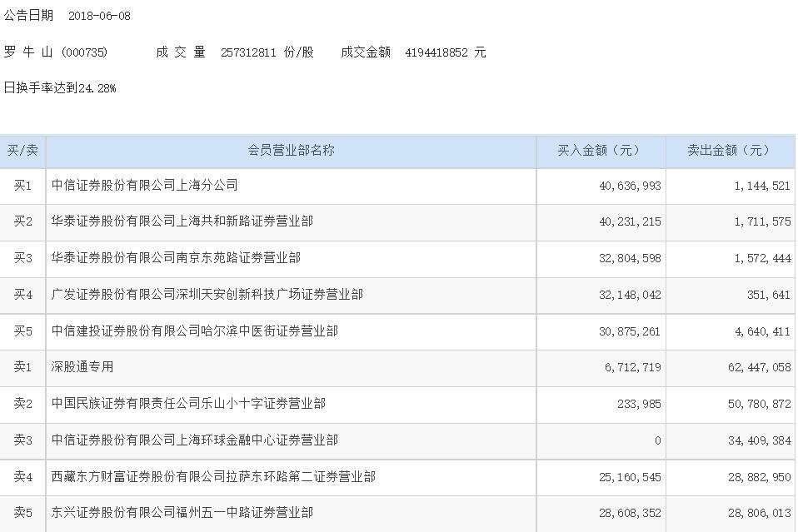
Task: Click the 买2 rank label
Action: (22, 221)
